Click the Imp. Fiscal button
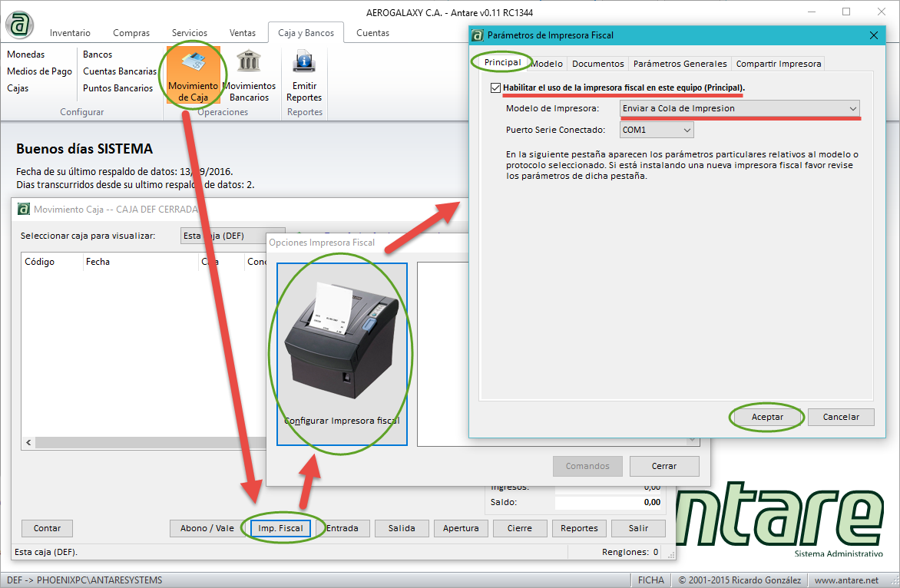The image size is (900, 588). click(x=280, y=528)
